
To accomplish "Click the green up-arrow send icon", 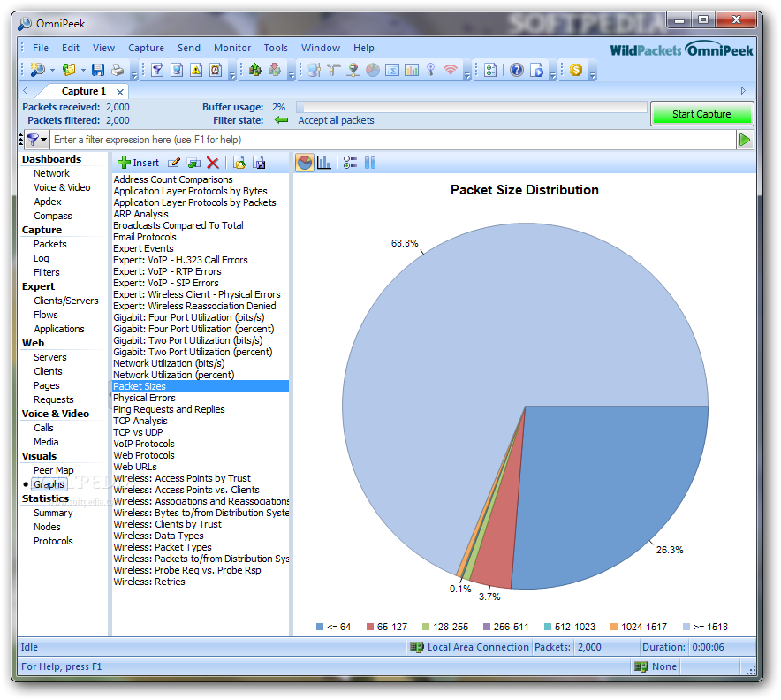I will click(255, 70).
